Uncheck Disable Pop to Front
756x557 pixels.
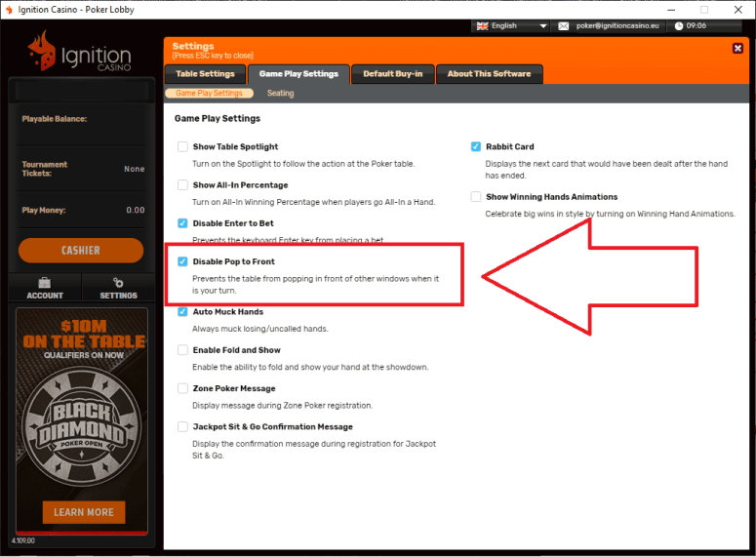point(182,261)
